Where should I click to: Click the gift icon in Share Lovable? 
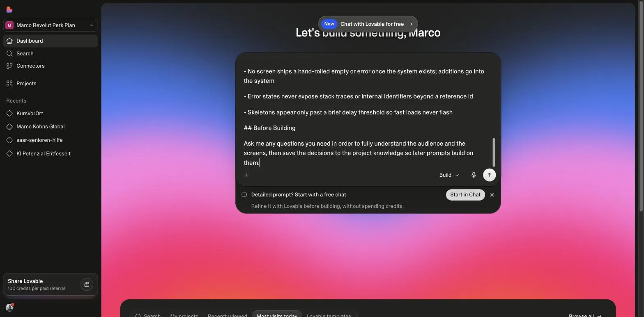pyautogui.click(x=87, y=284)
